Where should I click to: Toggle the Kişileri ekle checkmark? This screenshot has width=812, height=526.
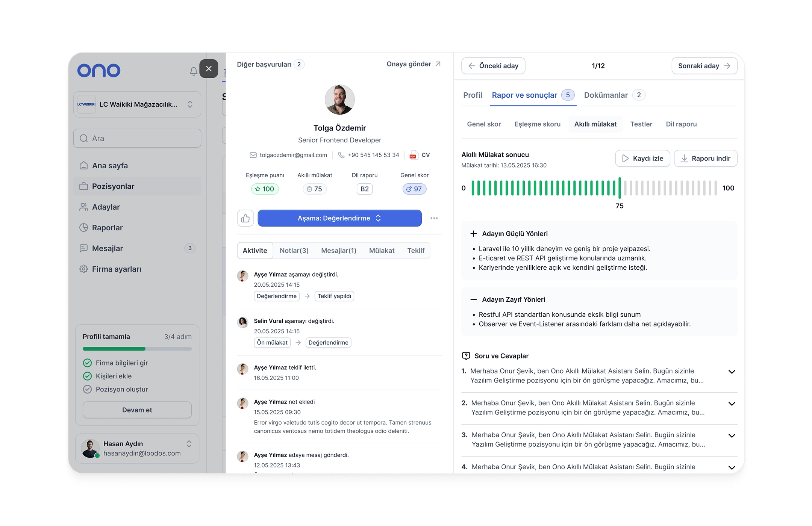87,376
